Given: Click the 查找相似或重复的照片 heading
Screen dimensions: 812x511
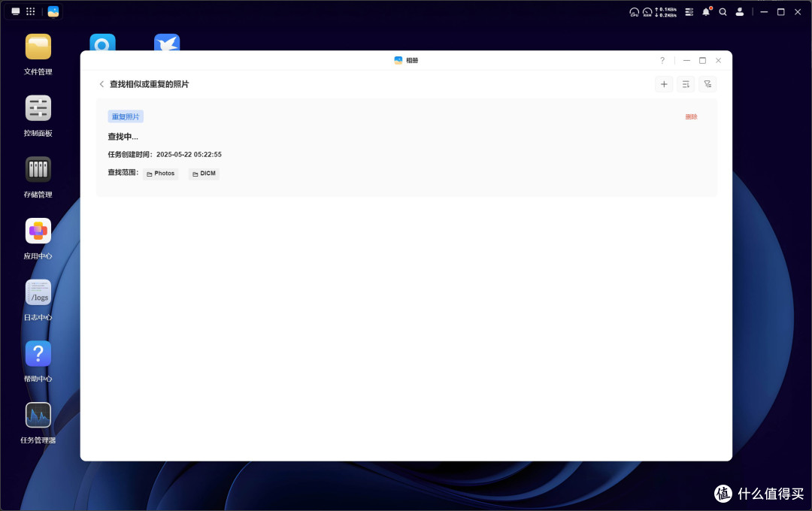Looking at the screenshot, I should pos(149,84).
